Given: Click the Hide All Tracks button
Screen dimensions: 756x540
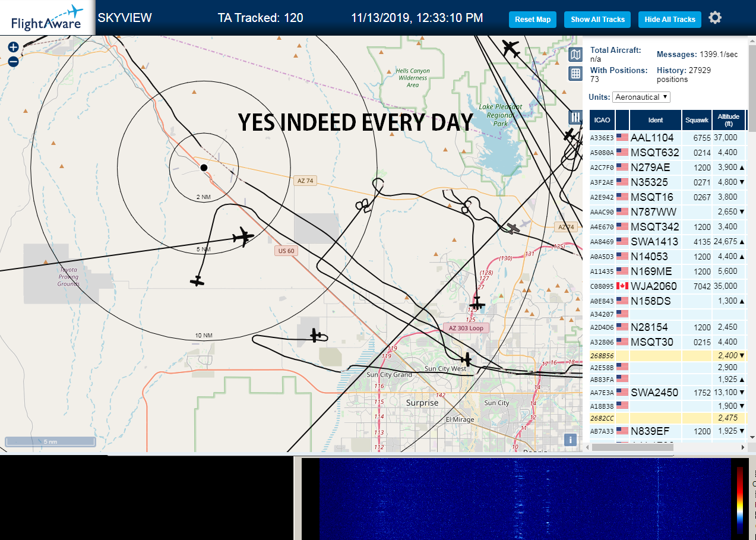Looking at the screenshot, I should tap(670, 20).
